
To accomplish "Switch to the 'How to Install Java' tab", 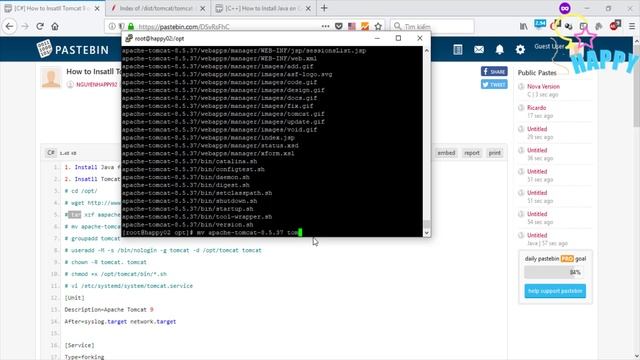I will [x=263, y=8].
